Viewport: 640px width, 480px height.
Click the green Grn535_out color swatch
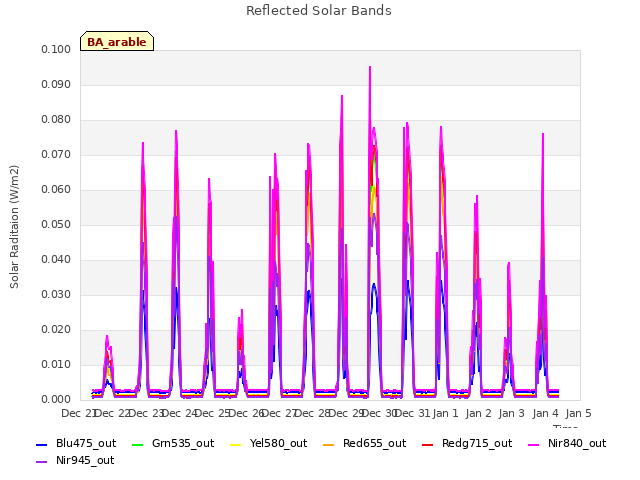pos(138,444)
